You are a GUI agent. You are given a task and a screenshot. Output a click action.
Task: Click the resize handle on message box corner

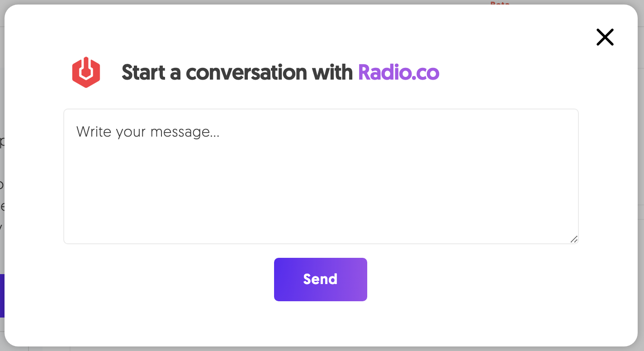pyautogui.click(x=574, y=240)
